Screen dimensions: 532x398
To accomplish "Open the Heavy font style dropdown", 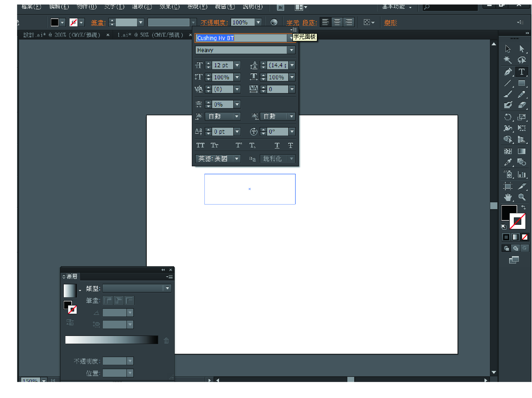I will [292, 50].
